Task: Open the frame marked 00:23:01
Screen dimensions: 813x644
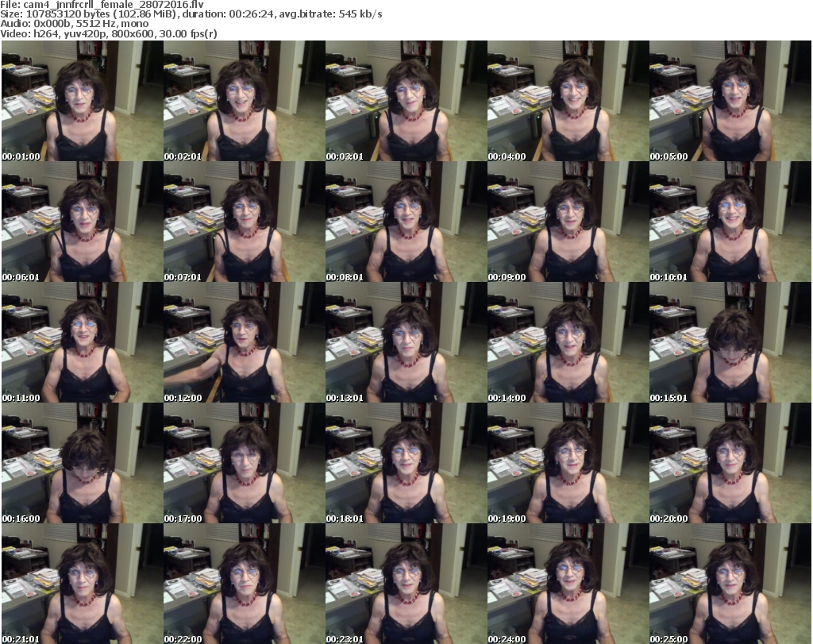Action: tap(406, 584)
